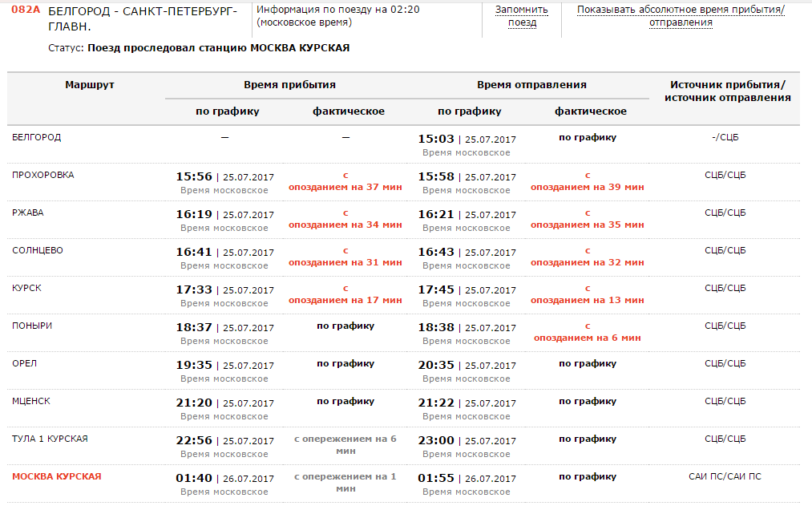Click the red МОСКВА КУРСКАЯ station name

click(x=57, y=476)
